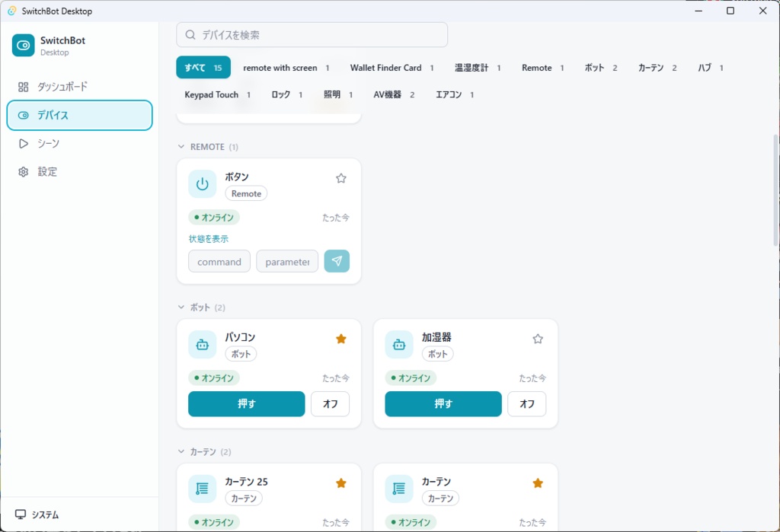Open ダッシュボード page
This screenshot has height=532, width=780.
[x=79, y=87]
